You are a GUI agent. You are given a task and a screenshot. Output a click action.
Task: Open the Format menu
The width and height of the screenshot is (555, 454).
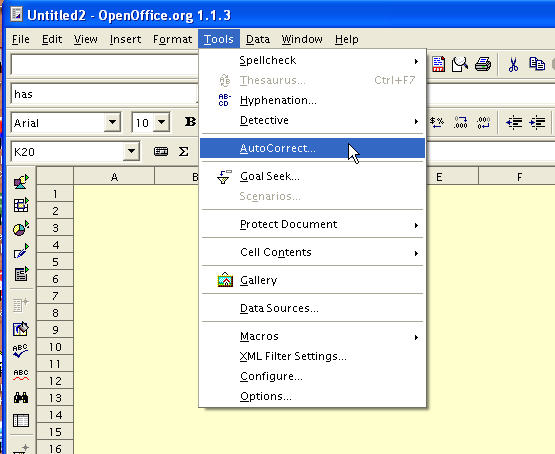pyautogui.click(x=172, y=39)
